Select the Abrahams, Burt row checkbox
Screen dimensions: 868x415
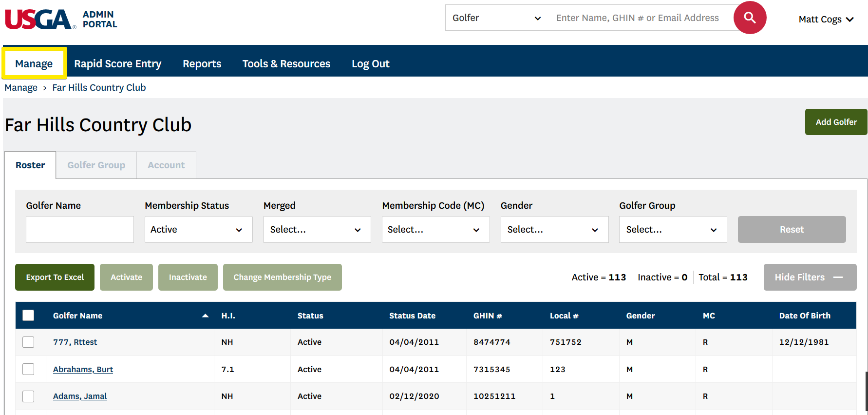28,369
